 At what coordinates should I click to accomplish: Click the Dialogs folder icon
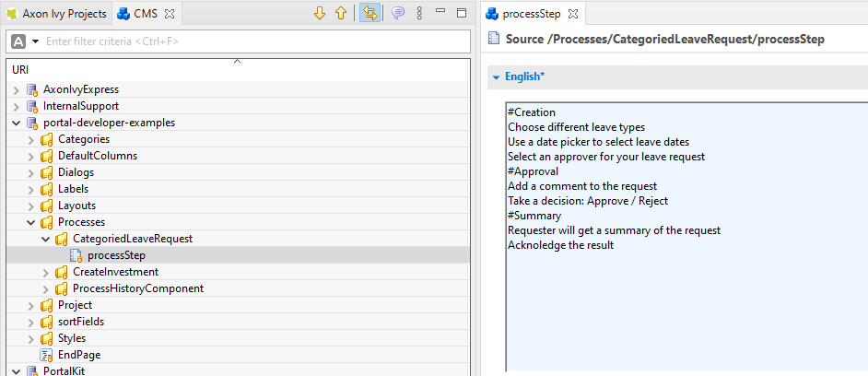46,172
